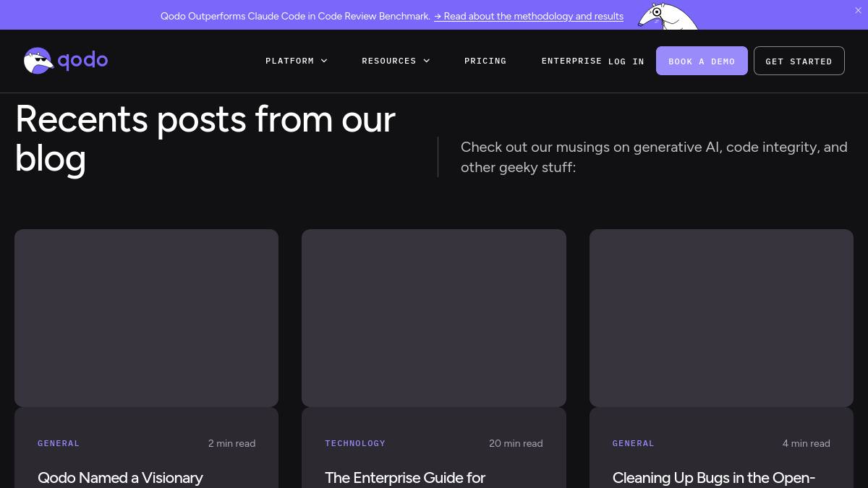Open The Enterprise Guide for title

click(x=405, y=478)
